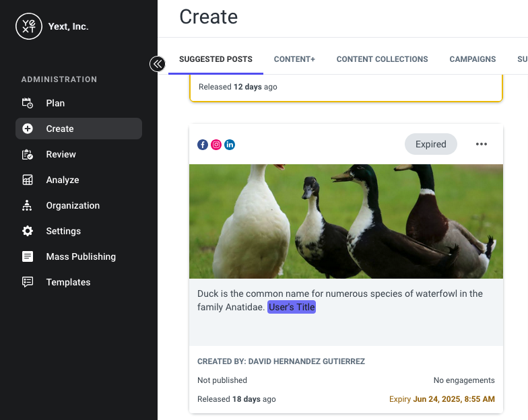Open the Organization hierarchy icon
The width and height of the screenshot is (528, 420).
click(x=27, y=205)
